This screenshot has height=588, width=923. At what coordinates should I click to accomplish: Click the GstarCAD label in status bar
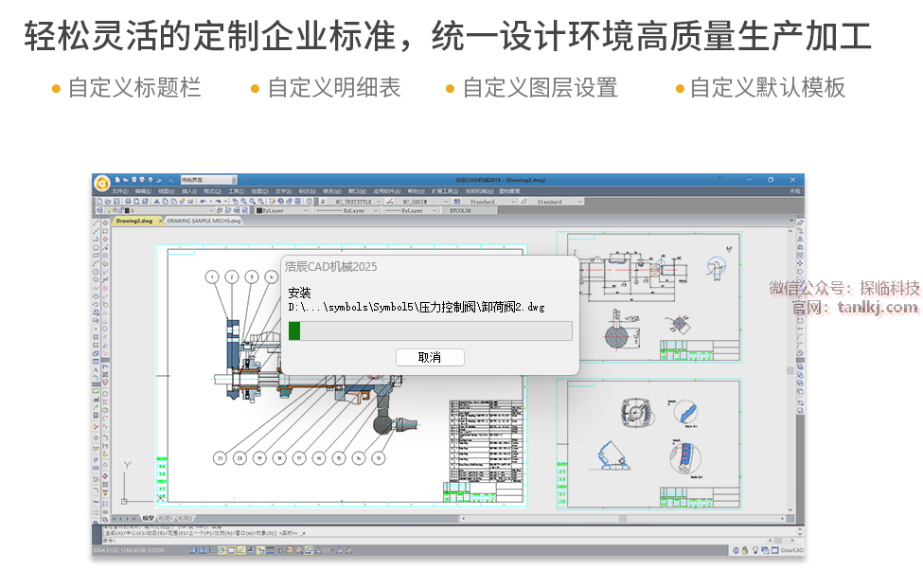[x=791, y=550]
